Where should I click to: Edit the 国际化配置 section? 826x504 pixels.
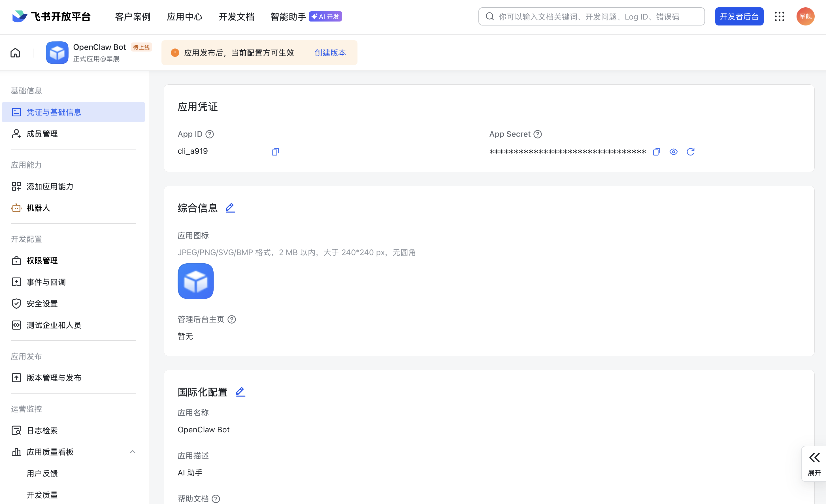pyautogui.click(x=240, y=392)
